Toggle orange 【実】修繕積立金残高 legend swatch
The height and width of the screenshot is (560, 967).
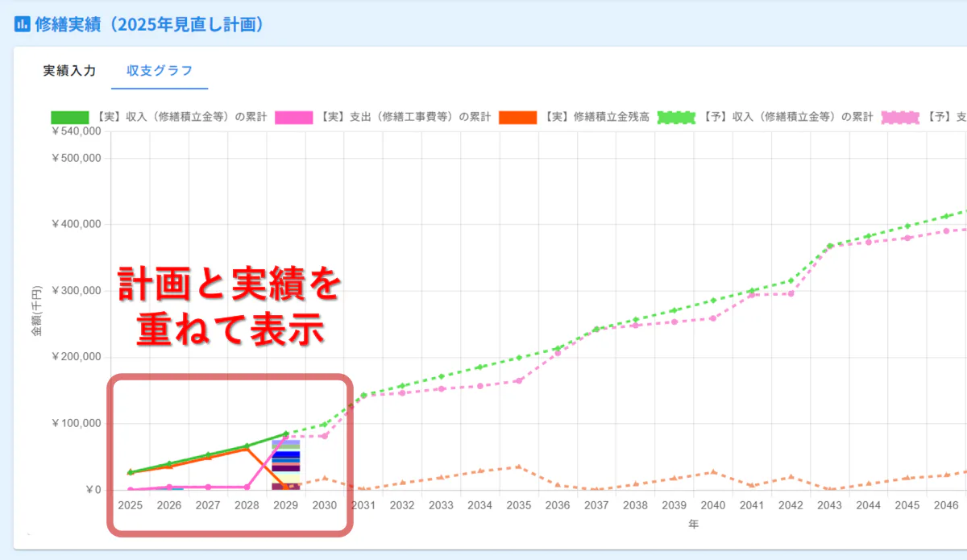pyautogui.click(x=518, y=117)
